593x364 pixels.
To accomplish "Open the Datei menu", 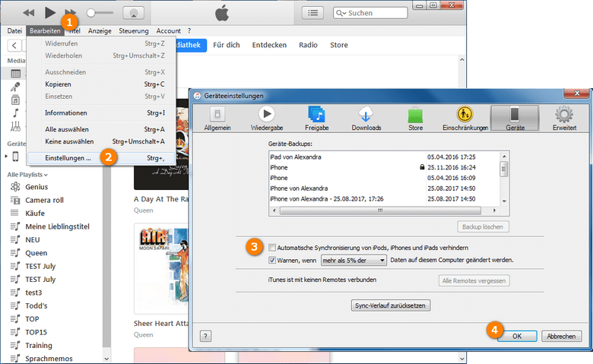I will point(14,31).
